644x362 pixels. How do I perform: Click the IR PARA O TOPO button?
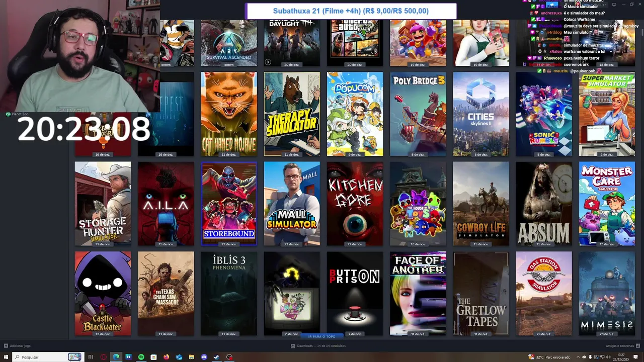click(x=321, y=336)
